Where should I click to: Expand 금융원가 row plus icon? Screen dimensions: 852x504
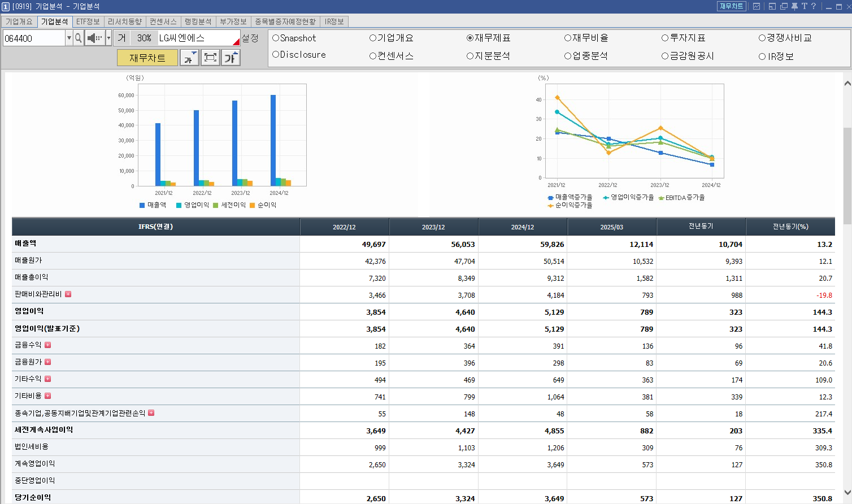point(47,362)
